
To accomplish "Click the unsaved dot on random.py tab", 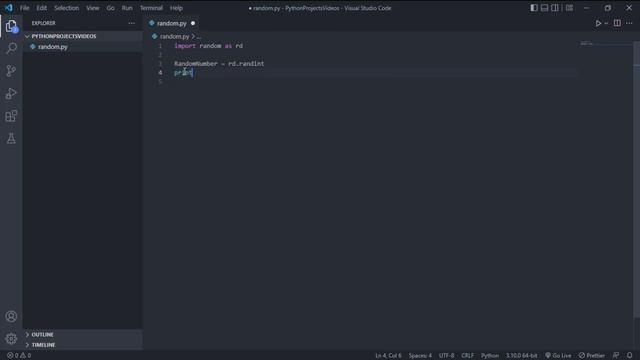I will pos(193,23).
